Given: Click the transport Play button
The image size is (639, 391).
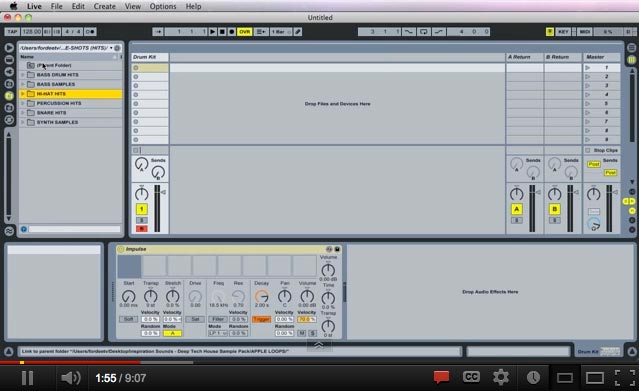Looking at the screenshot, I should [x=212, y=32].
